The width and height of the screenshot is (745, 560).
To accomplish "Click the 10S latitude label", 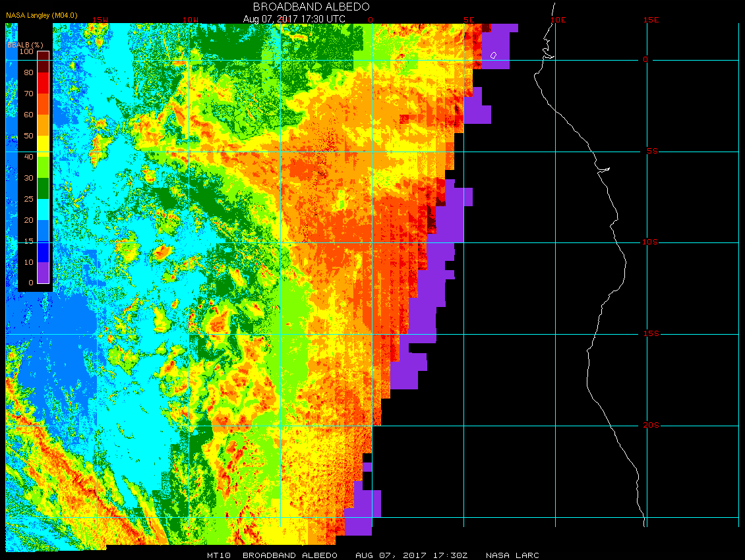I will (x=650, y=242).
